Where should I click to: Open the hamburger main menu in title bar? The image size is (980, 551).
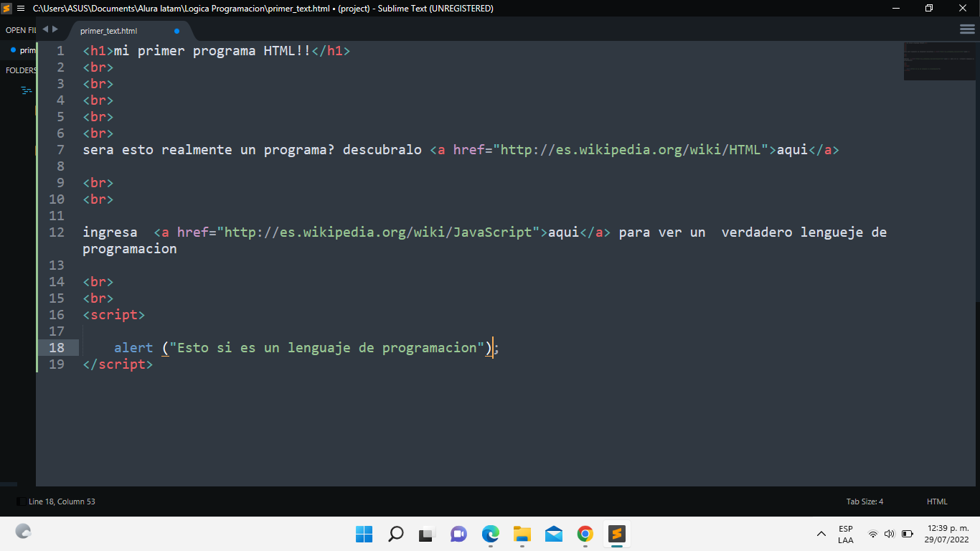pos(20,9)
